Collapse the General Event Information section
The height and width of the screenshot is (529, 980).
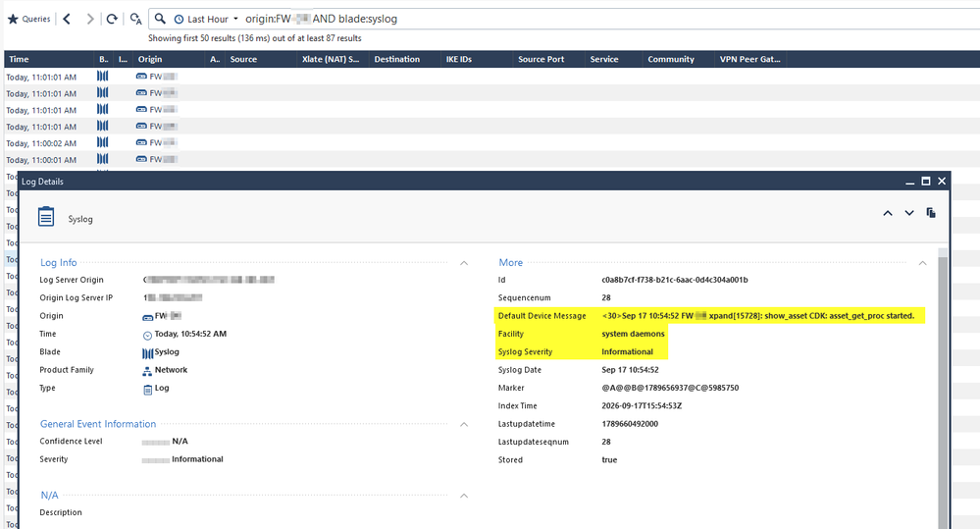(464, 425)
